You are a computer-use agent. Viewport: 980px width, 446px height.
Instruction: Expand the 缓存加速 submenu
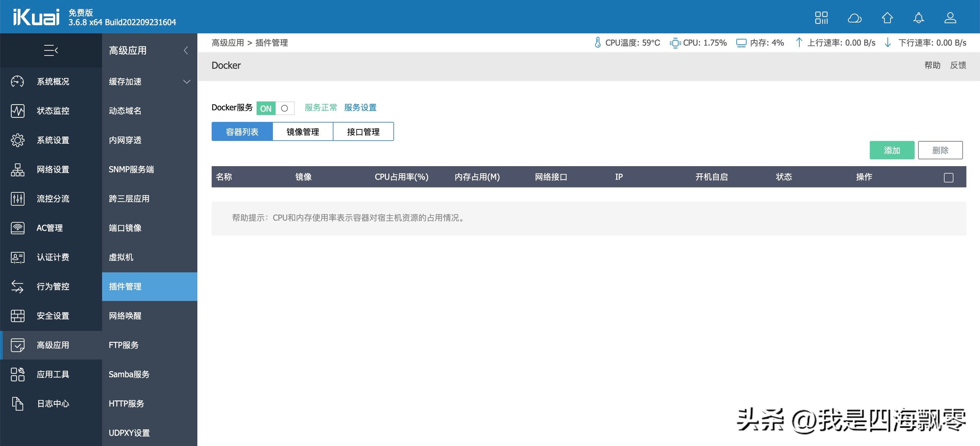[x=186, y=81]
